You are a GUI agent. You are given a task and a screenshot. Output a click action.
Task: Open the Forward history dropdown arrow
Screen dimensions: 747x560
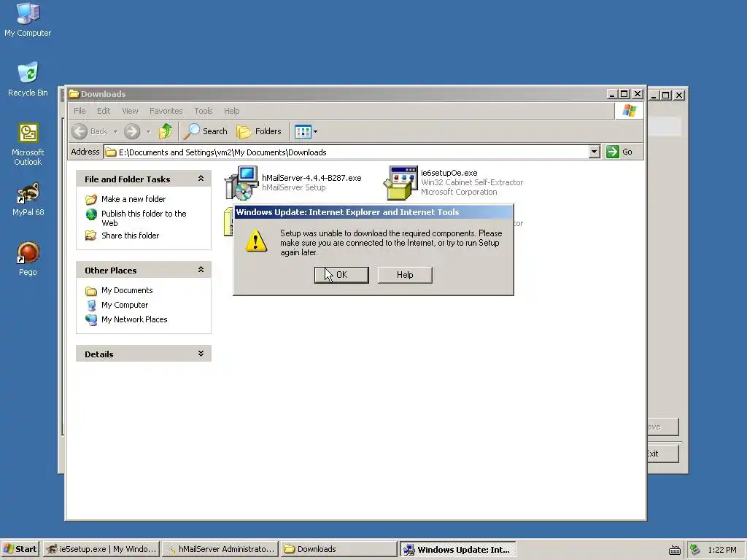click(x=148, y=131)
